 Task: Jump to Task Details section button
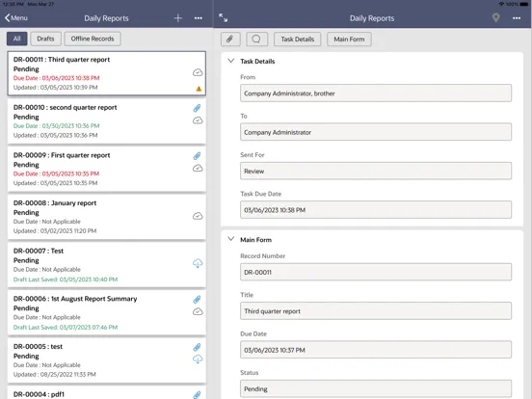point(297,39)
